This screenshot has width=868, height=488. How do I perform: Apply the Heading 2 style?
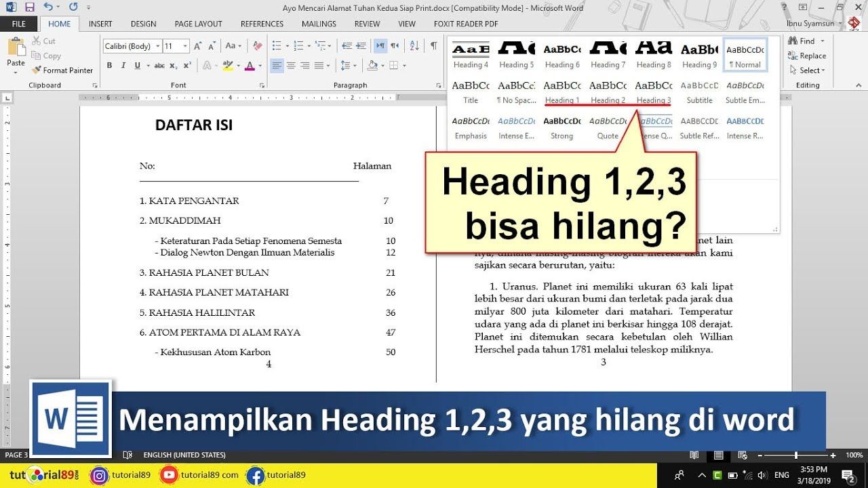click(x=608, y=91)
